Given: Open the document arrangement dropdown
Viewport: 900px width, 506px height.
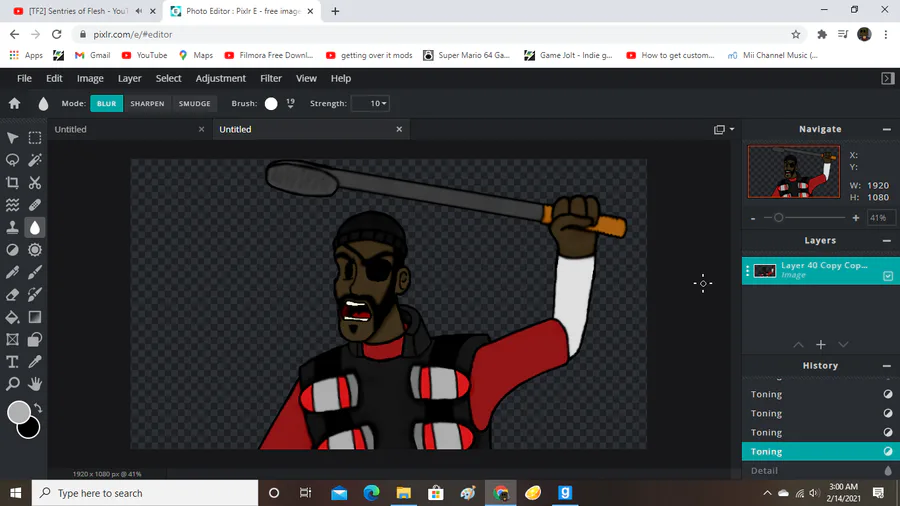Looking at the screenshot, I should tap(724, 129).
